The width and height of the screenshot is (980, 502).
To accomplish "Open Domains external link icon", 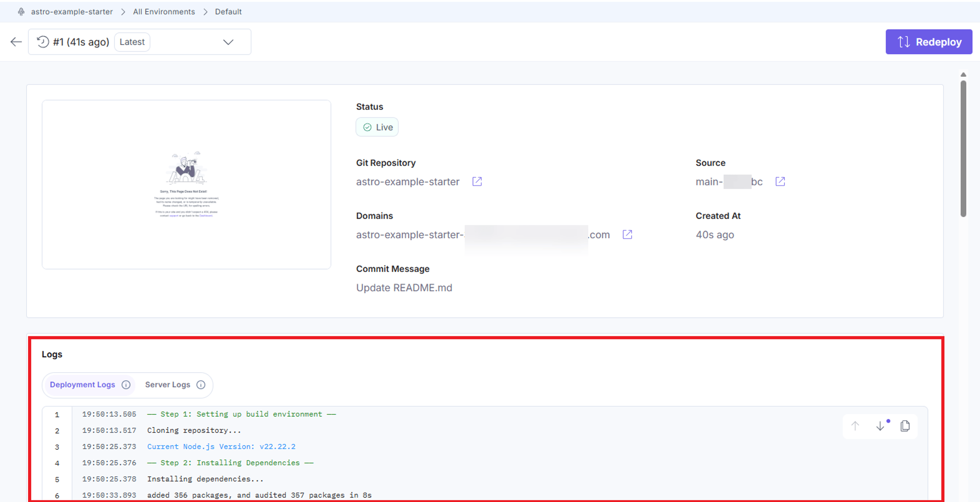I will click(627, 234).
